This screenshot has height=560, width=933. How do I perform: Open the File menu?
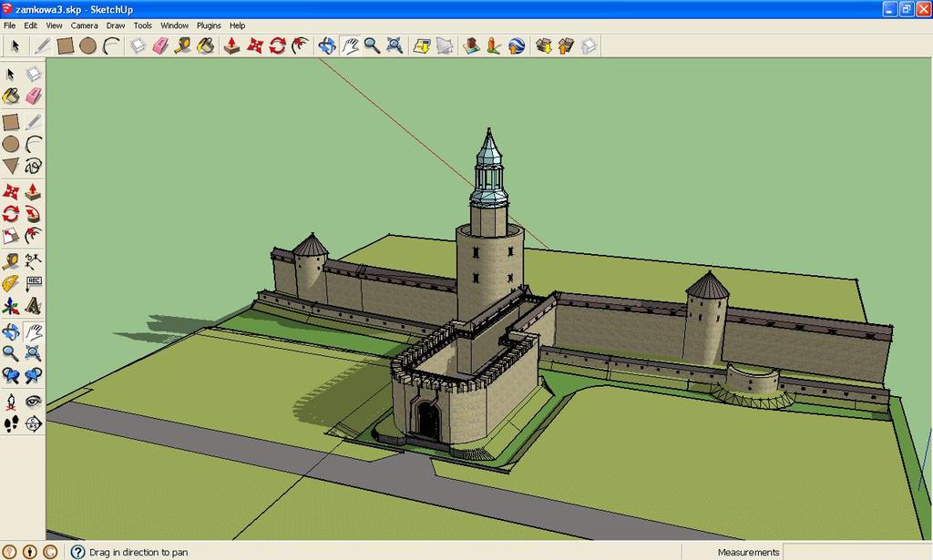click(9, 25)
